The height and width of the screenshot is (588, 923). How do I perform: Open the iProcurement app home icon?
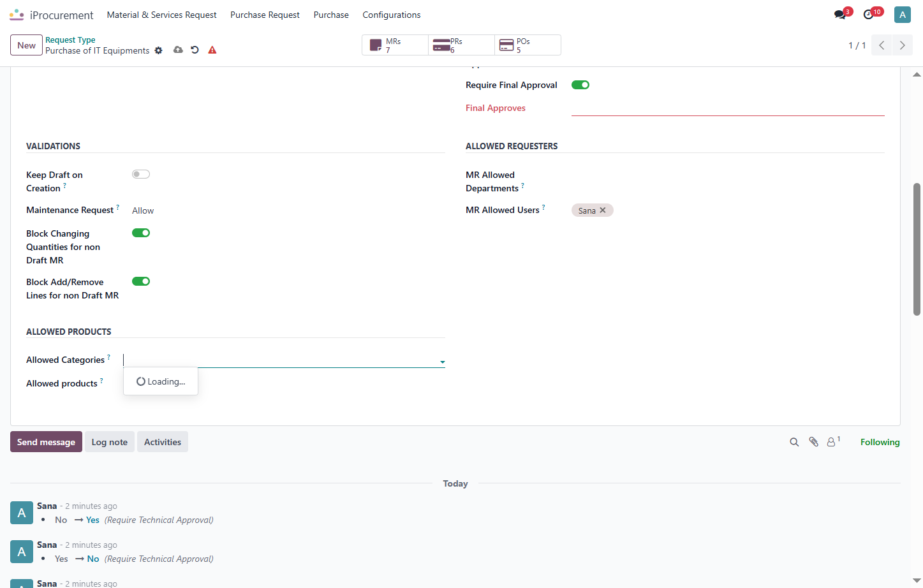coord(17,15)
